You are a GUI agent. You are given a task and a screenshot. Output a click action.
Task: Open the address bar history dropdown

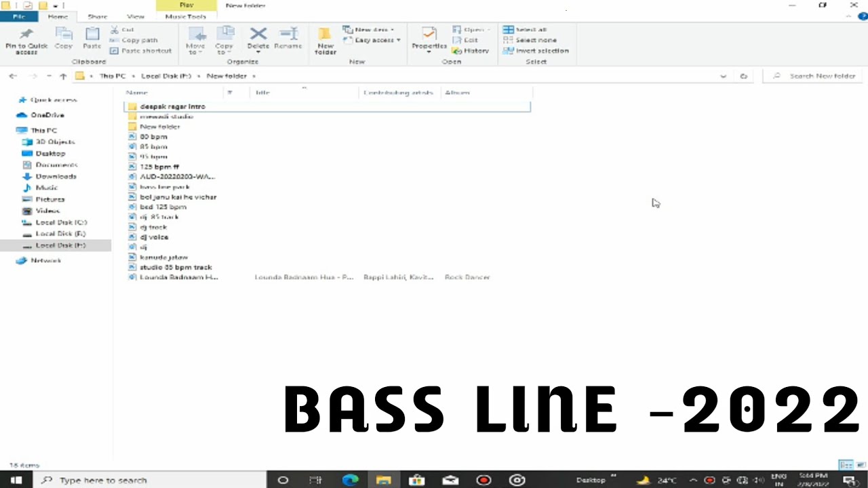(723, 76)
